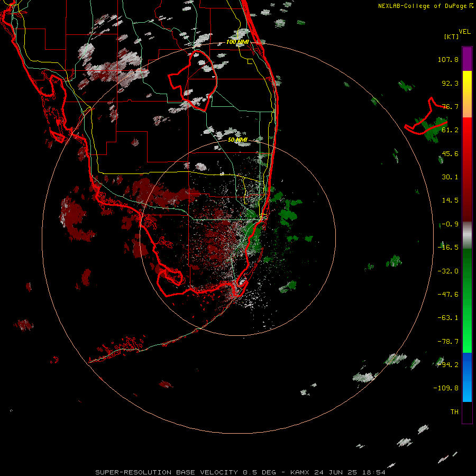Click the -78.7 velocity scale value
This screenshot has height=476, width=476.
point(448,342)
